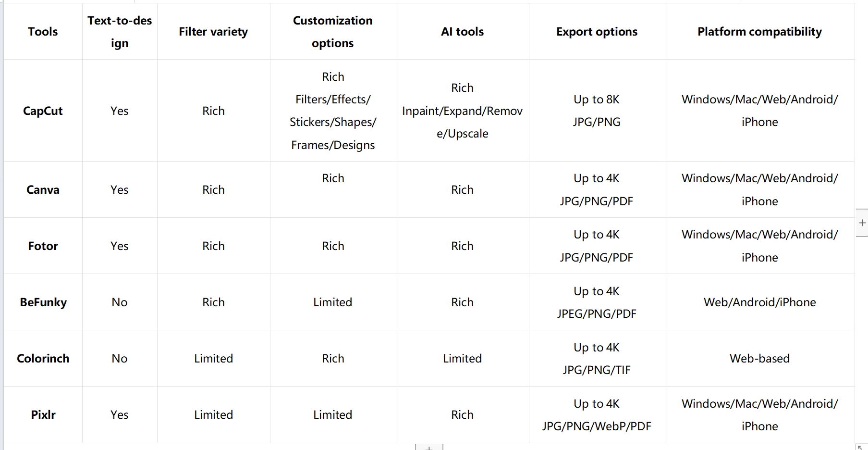Click the add row plus button
Viewport: 868px width, 450px height.
pos(429,448)
